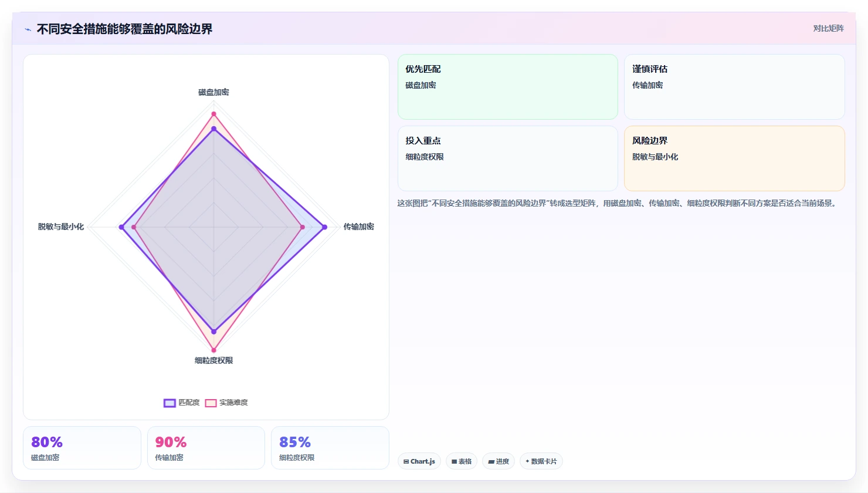Click pink 实施难度 point on 细粒度权限 axis
Image resolution: width=868 pixels, height=493 pixels.
click(x=213, y=350)
